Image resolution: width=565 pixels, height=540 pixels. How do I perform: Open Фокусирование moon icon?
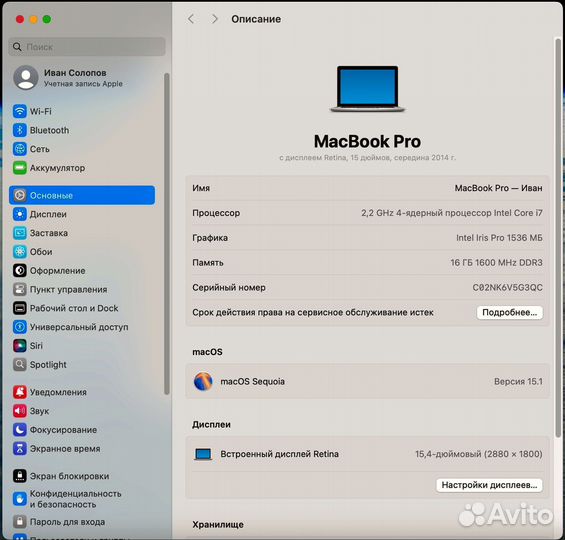point(20,429)
